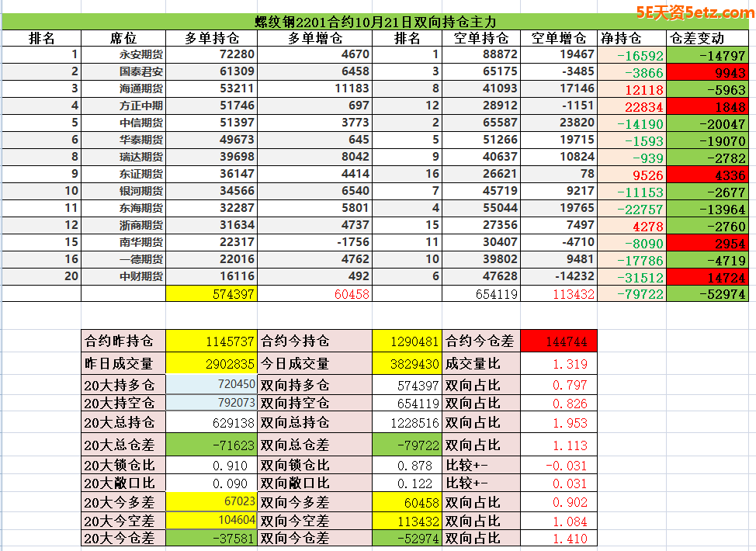Select the 华泰期货 seat cell
Image resolution: width=756 pixels, height=551 pixels.
click(x=123, y=140)
